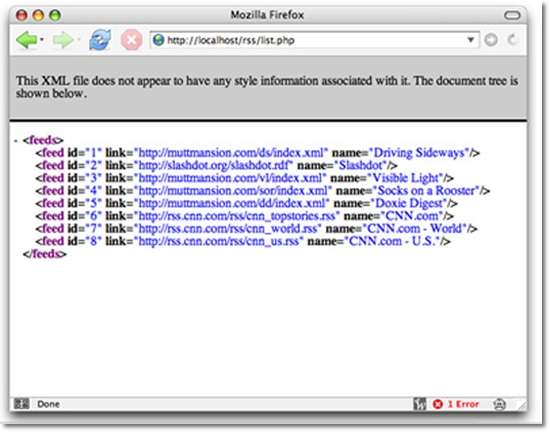
Task: Click the red 1 Error indicator
Action: (456, 404)
